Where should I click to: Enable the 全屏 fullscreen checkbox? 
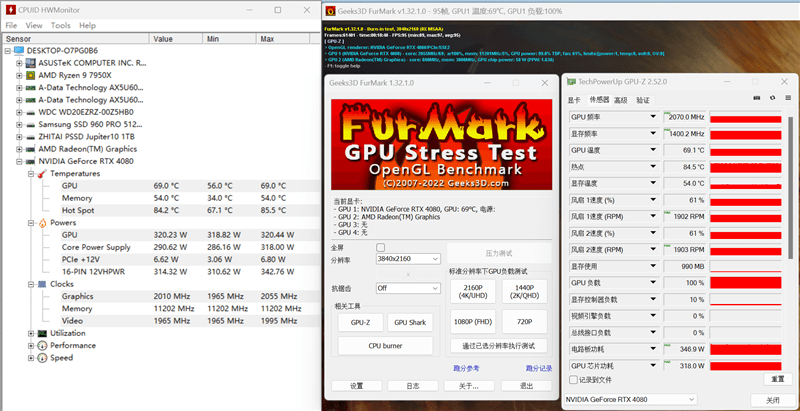click(x=380, y=247)
